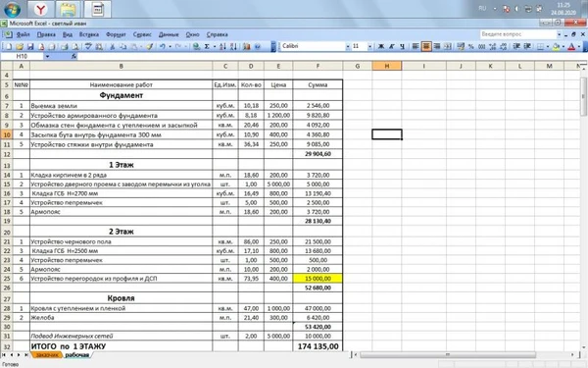Screen dimensions: 588x368
Task: Open the Вставка menu
Action: [89, 34]
